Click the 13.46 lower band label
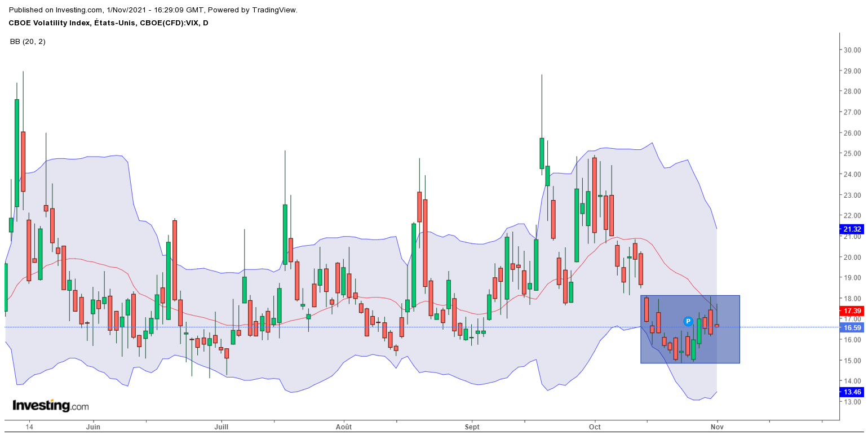Viewport: 868px width, 435px height. (852, 392)
